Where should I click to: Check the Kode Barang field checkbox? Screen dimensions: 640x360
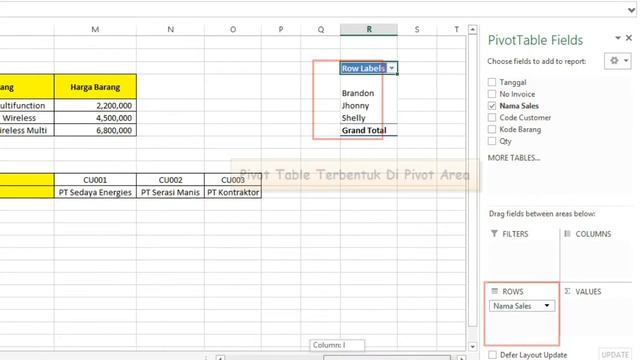[x=492, y=129]
